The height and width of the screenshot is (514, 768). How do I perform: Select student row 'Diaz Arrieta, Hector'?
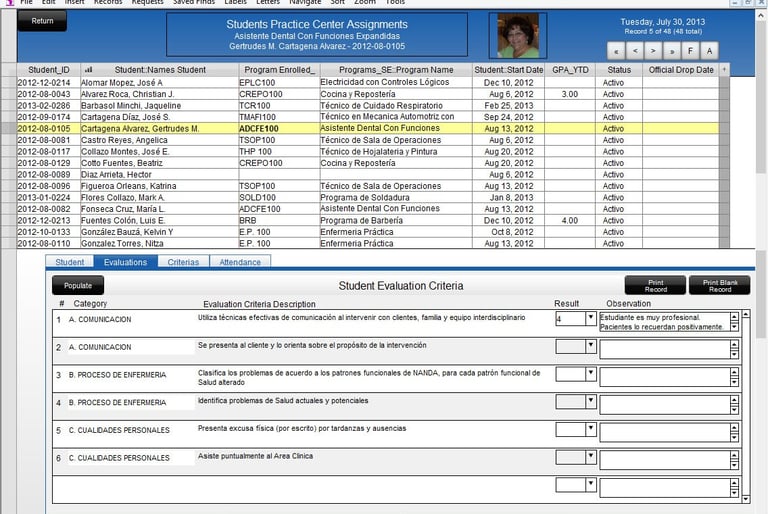coord(368,174)
